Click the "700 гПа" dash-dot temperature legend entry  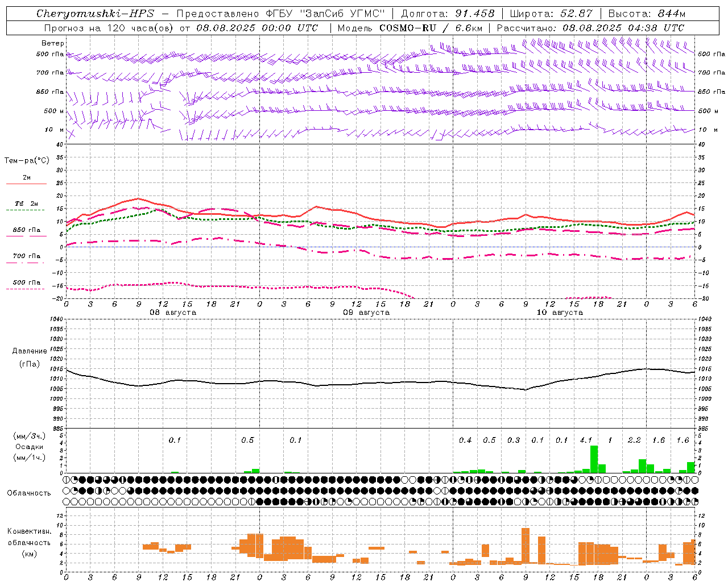coord(27,256)
